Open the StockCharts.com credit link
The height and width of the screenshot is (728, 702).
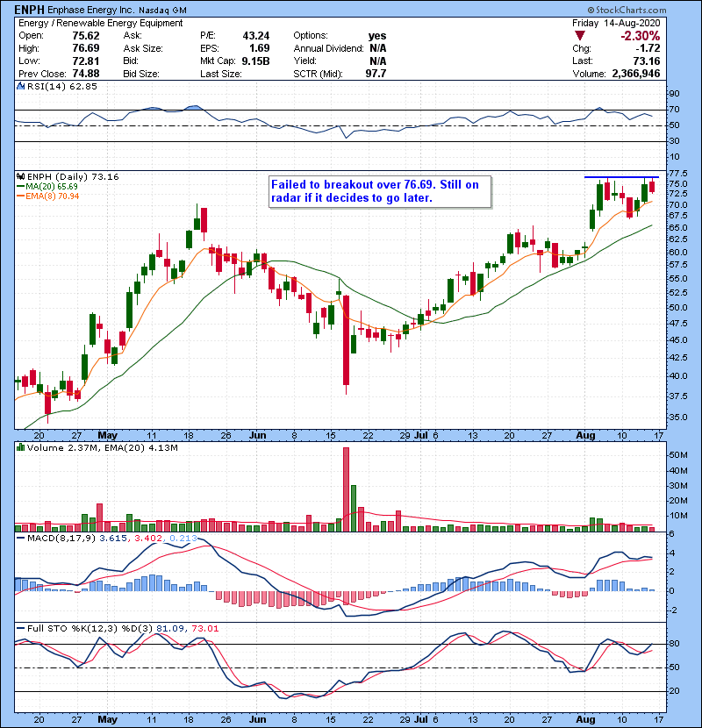tap(627, 10)
